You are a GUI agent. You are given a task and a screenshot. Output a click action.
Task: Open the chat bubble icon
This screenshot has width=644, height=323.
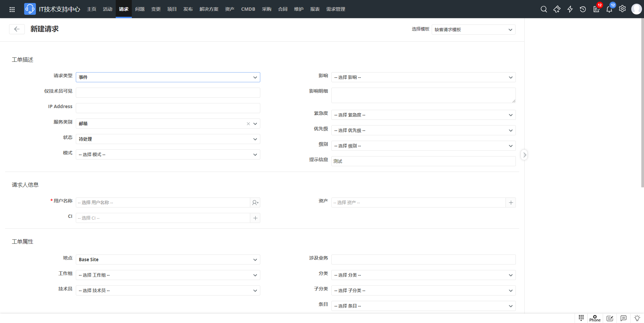click(624, 318)
